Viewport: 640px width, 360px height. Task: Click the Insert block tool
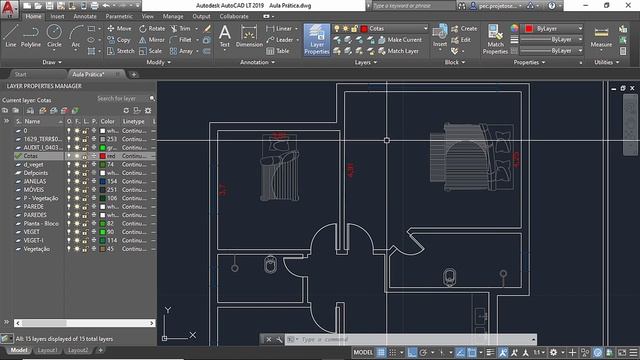coord(440,36)
